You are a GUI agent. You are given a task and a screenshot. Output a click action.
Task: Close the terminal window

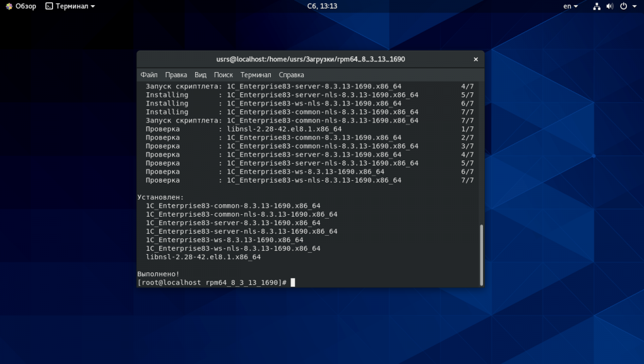coord(476,59)
